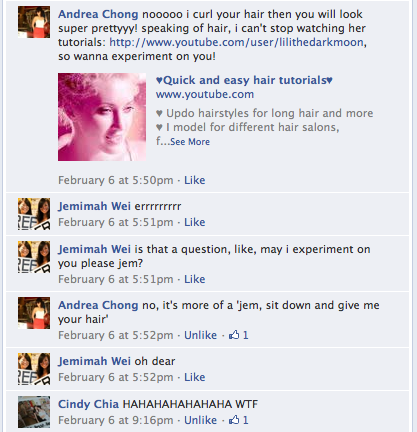The width and height of the screenshot is (417, 432).
Task: Open 'Quick and easy hair tutorials' title link
Action: pos(244,80)
